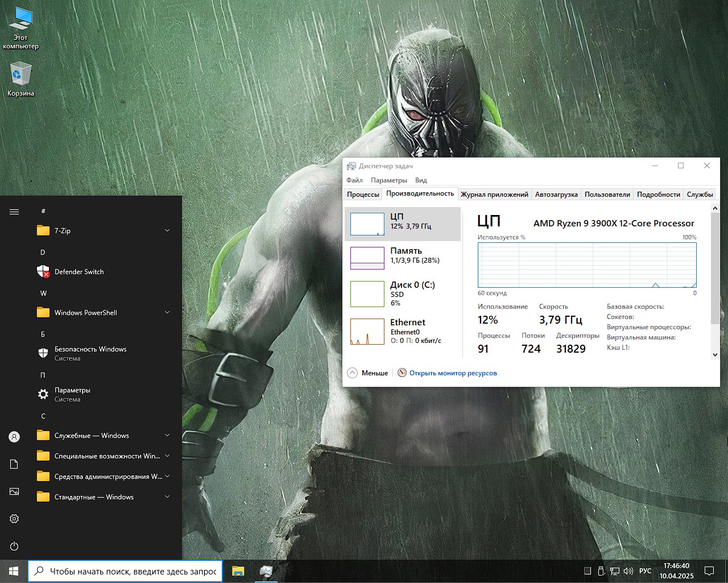Click the Windows Start button
This screenshot has width=728, height=583.
(x=14, y=571)
